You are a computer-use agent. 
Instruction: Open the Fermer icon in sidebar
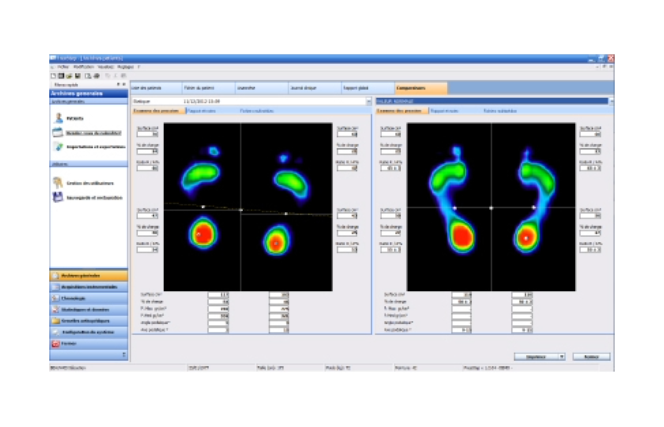tap(55, 343)
